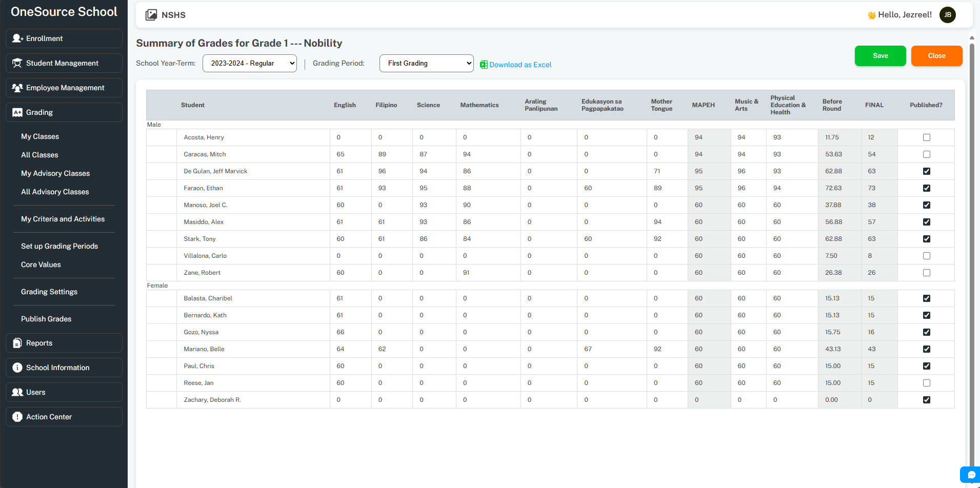Click the Mother Tongue column header
Screen dimensions: 980x488
(x=662, y=105)
